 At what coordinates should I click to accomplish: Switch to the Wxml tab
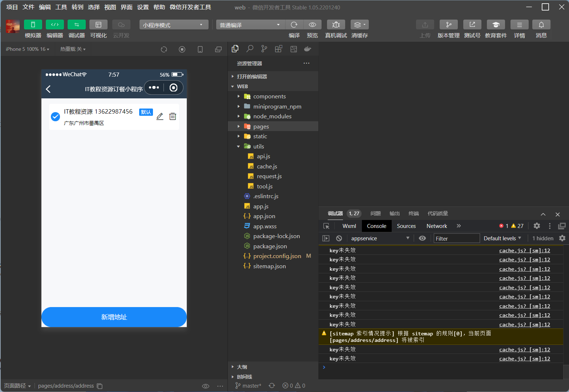349,226
